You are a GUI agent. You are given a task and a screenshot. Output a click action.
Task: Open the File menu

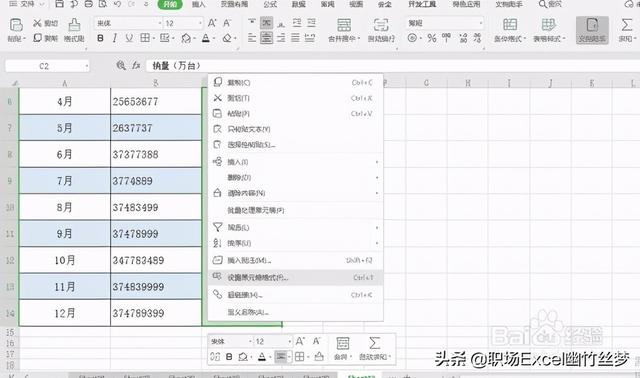coord(27,4)
